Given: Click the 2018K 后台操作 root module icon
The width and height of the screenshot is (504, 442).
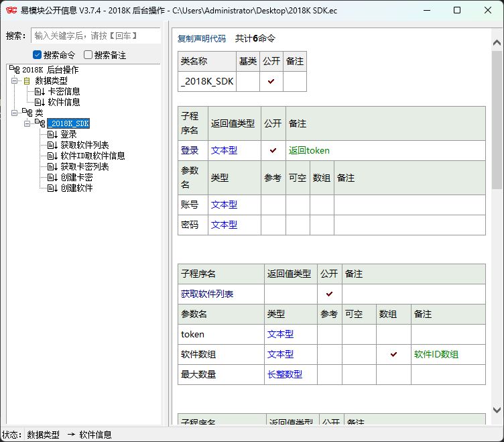Looking at the screenshot, I should [x=14, y=70].
